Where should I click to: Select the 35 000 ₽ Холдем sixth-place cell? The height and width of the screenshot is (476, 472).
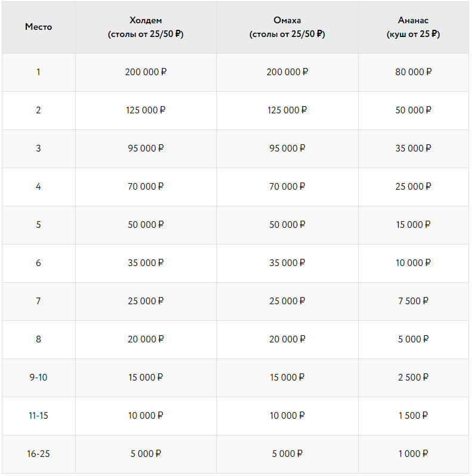(145, 263)
